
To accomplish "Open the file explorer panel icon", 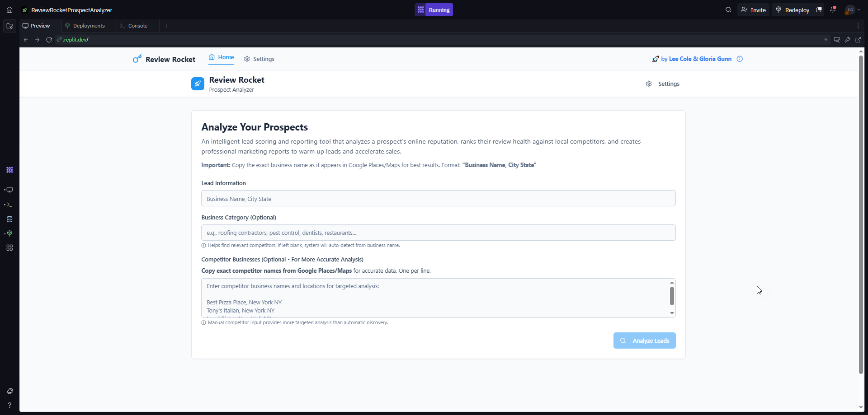I will (x=9, y=26).
